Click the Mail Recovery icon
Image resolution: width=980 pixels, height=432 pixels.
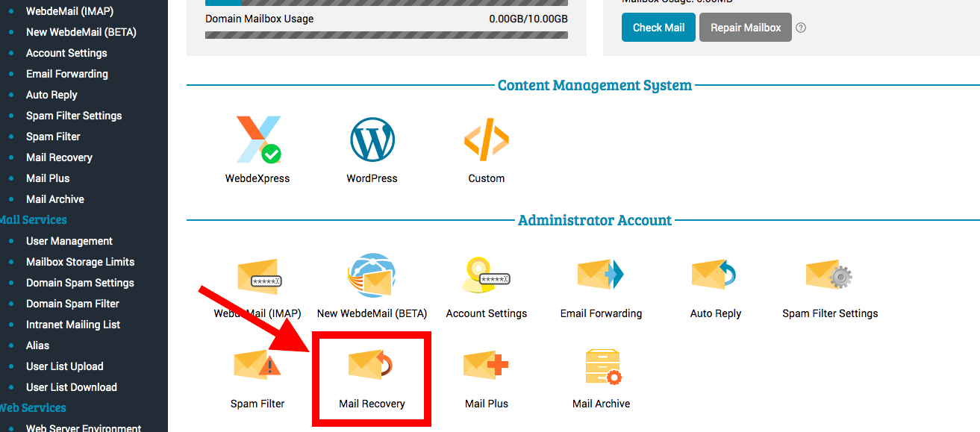point(372,367)
